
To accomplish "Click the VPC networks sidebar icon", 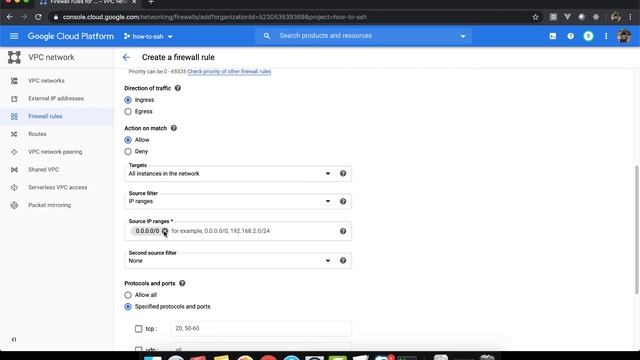I will coord(14,81).
